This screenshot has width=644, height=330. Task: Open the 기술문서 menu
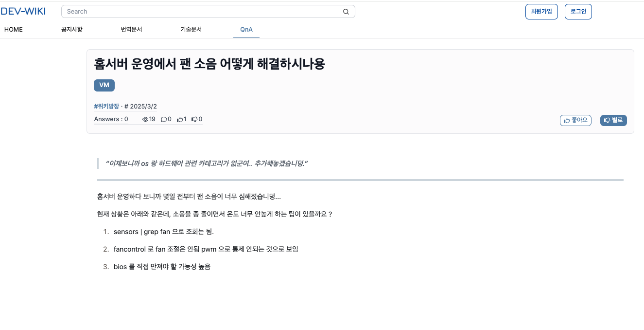click(191, 29)
